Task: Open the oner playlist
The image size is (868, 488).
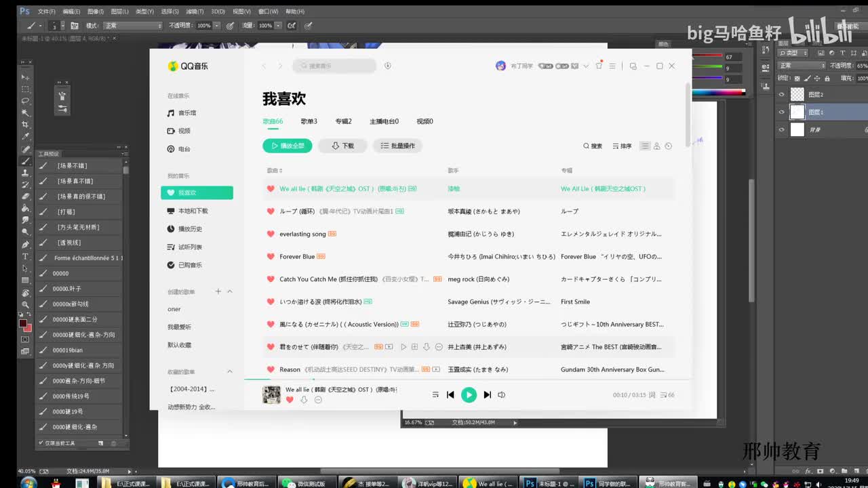Action: pyautogui.click(x=174, y=309)
